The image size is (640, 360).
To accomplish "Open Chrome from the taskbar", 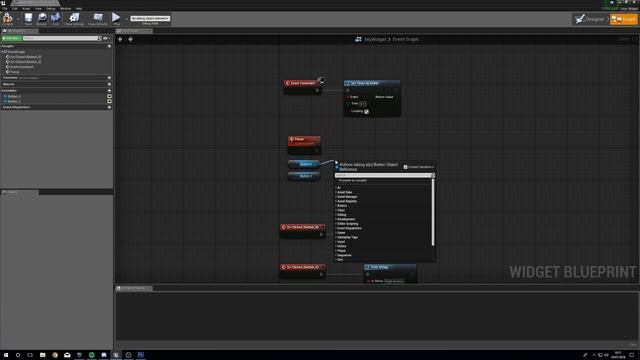I will point(55,355).
